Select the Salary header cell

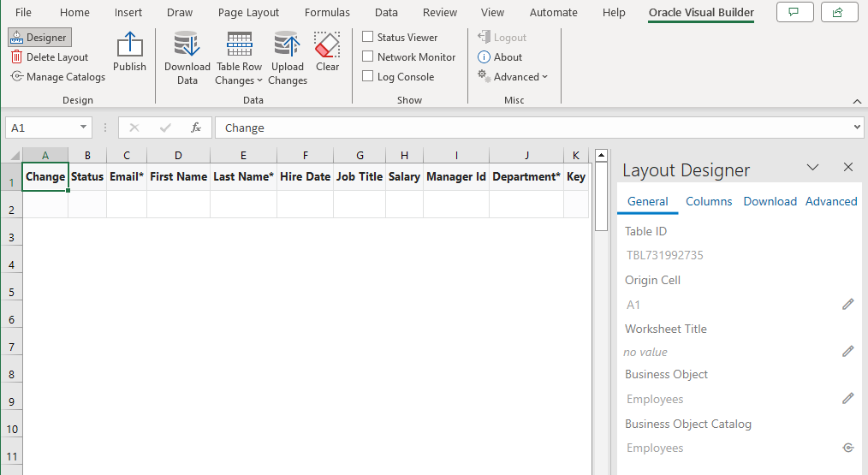pyautogui.click(x=404, y=176)
